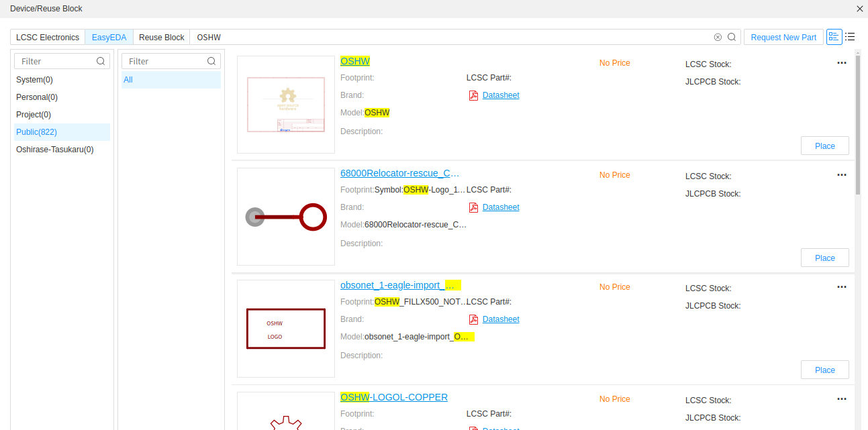
Task: Open more options for OSHW-LOGOL-COPPER item
Action: (842, 399)
